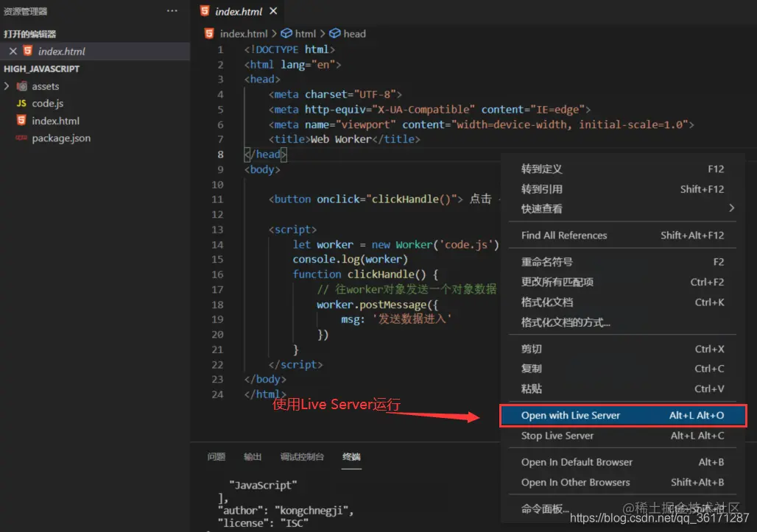This screenshot has height=532, width=757.
Task: Choose Find All References
Action: pyautogui.click(x=622, y=235)
